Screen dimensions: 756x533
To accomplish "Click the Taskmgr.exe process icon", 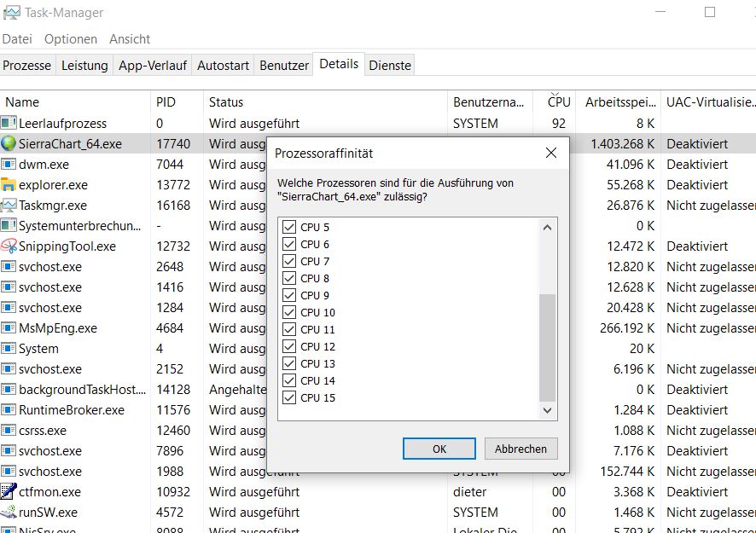I will tap(9, 206).
